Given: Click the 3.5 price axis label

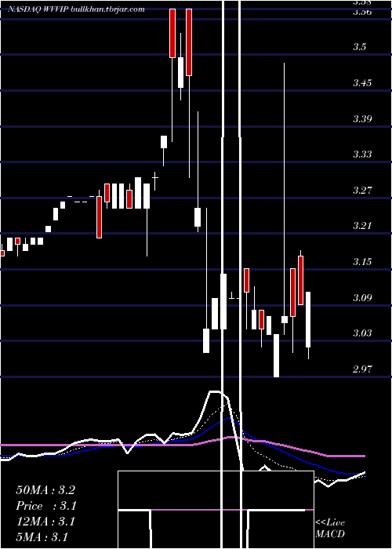Looking at the screenshot, I should 360,47.
